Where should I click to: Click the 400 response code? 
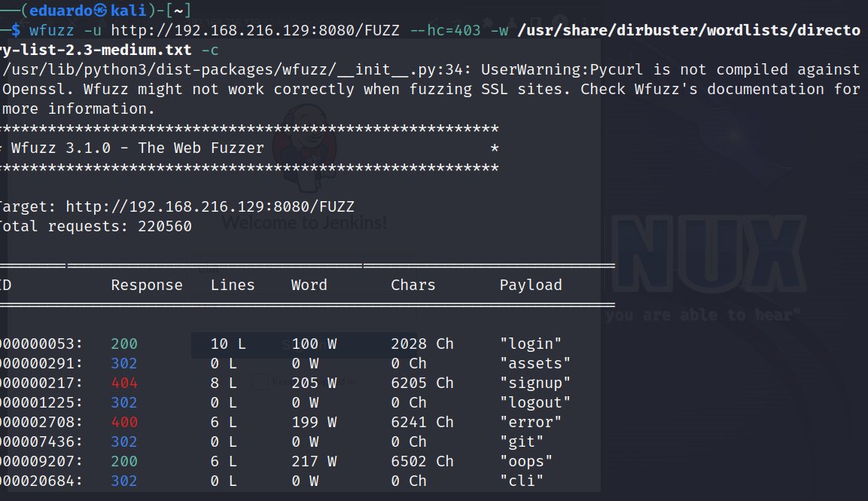(x=124, y=423)
